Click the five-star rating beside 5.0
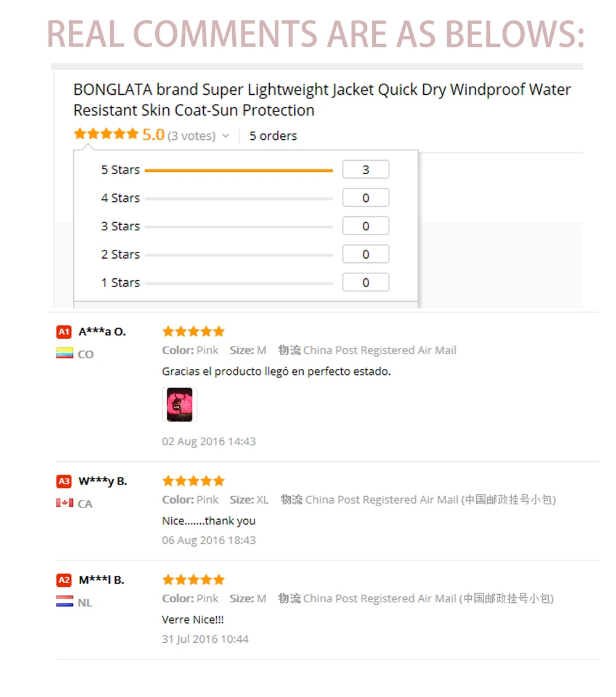The image size is (616, 697). (107, 134)
